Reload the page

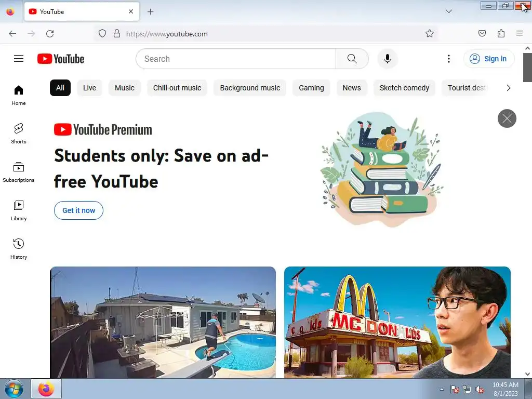click(50, 34)
